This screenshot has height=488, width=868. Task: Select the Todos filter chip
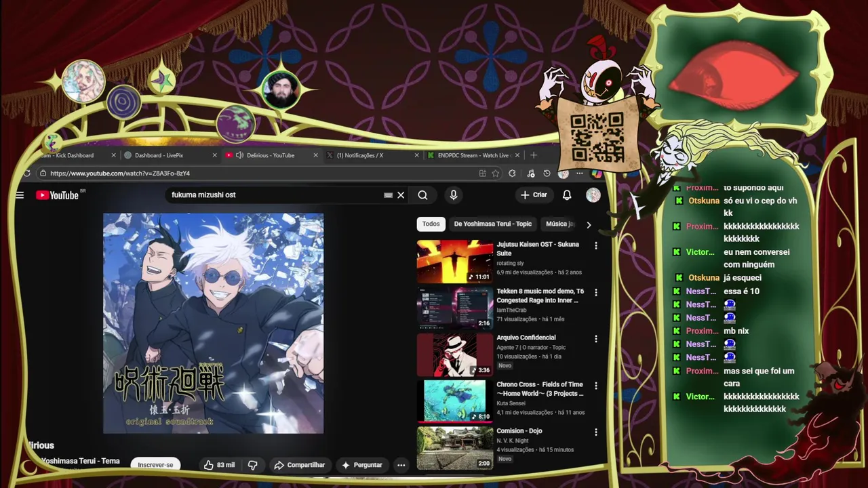point(431,224)
